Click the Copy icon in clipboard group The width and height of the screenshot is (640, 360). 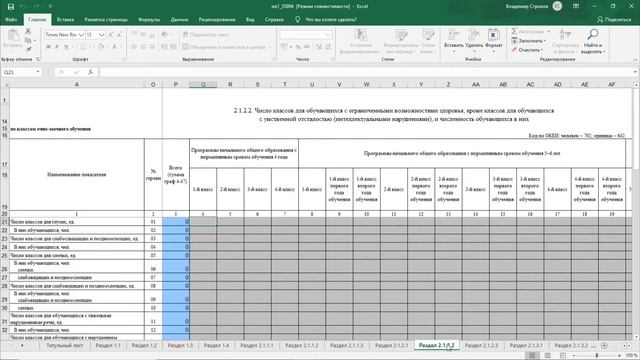(28, 40)
